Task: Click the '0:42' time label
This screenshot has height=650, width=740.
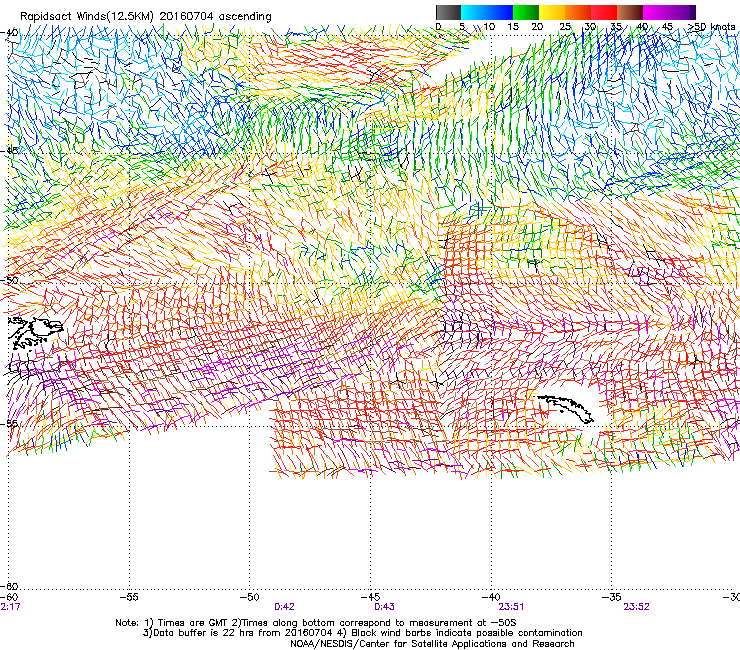Action: [x=285, y=607]
